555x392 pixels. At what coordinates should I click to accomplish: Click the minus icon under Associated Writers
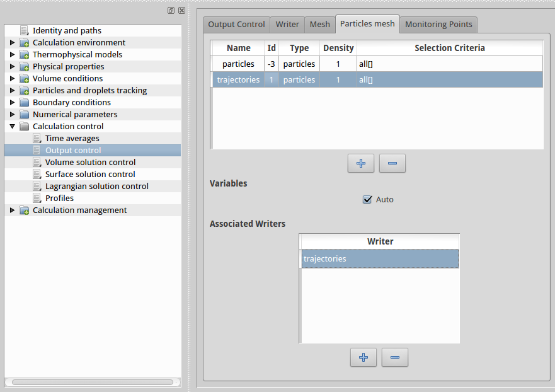coord(395,357)
